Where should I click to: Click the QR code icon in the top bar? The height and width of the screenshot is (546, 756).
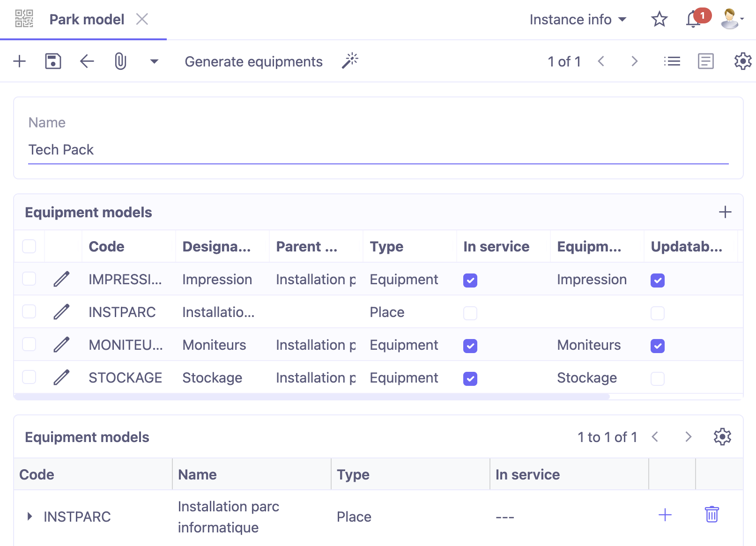24,19
